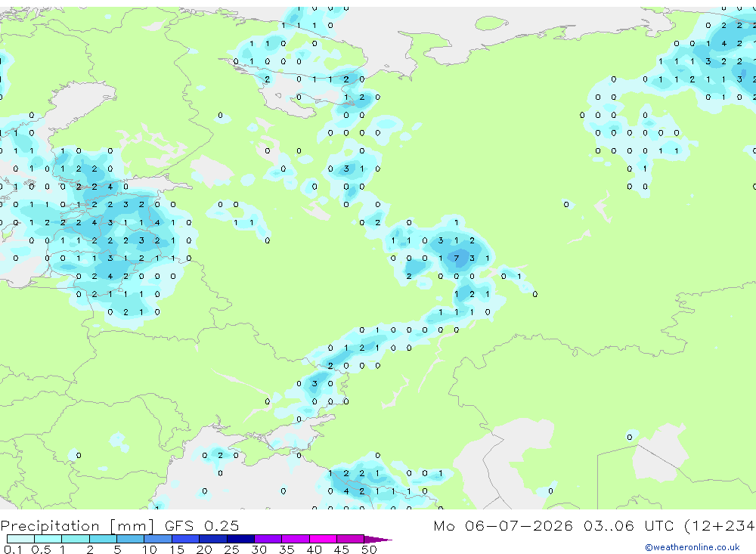Click the '35' legend scale label

pyautogui.click(x=287, y=549)
